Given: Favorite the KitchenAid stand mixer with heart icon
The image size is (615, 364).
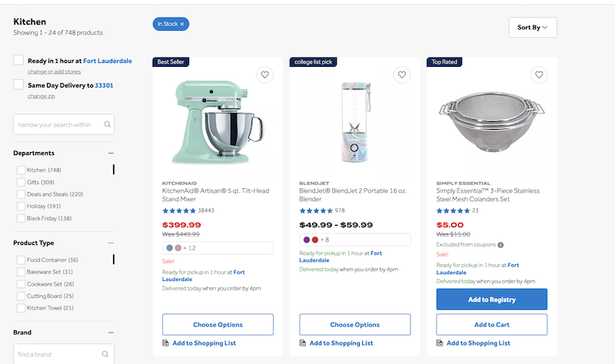Looking at the screenshot, I should coord(264,75).
